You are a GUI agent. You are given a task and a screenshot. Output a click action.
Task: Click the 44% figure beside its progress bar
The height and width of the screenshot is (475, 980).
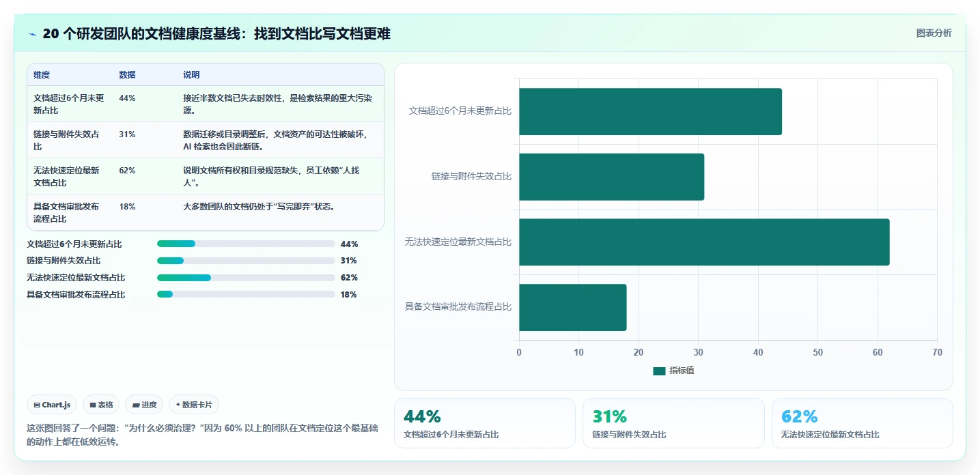tap(349, 244)
